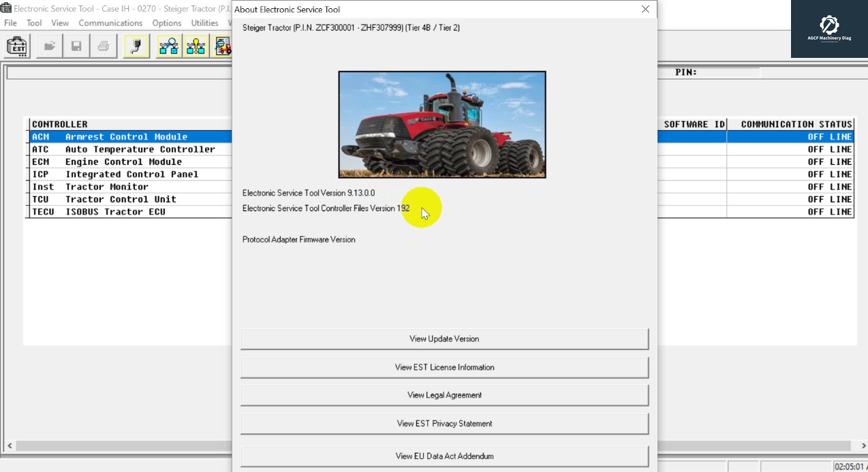Open the Utilities menu
This screenshot has width=868, height=472.
click(x=204, y=22)
